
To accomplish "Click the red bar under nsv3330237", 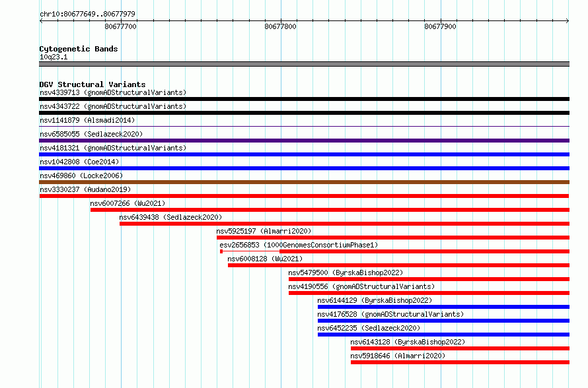I will click(304, 196).
